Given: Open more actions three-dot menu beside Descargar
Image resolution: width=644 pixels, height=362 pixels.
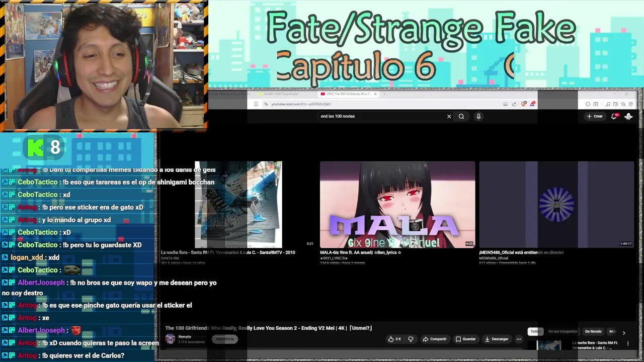Looking at the screenshot, I should coord(519,339).
